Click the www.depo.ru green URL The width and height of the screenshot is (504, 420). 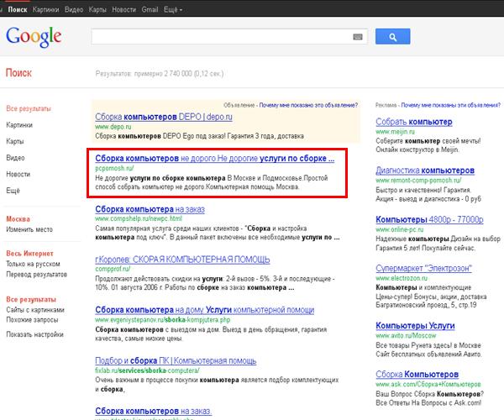point(113,127)
